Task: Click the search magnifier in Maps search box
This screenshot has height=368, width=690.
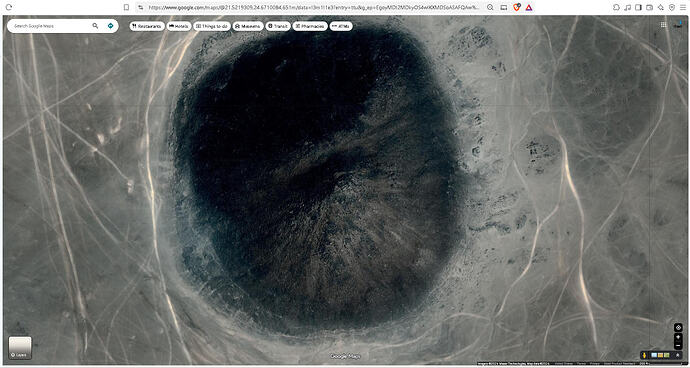Action: (x=95, y=26)
